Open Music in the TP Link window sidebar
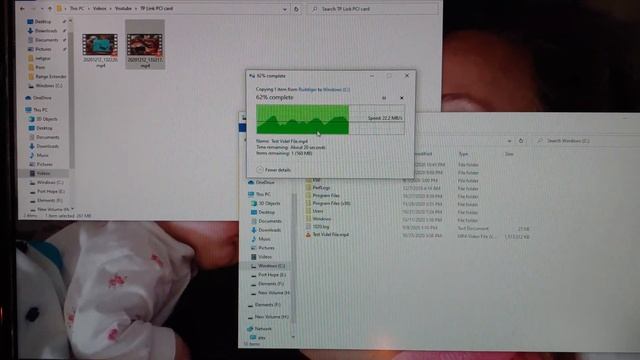 tap(42, 155)
